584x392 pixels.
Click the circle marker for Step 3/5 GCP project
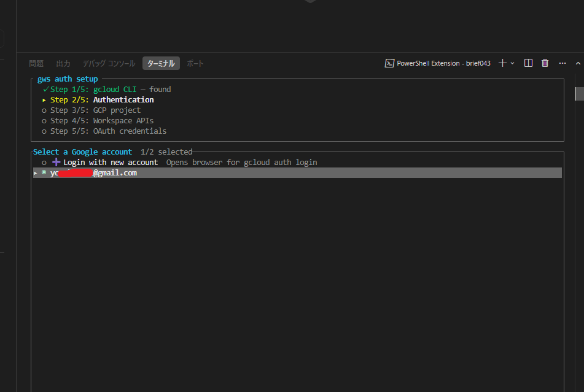pyautogui.click(x=44, y=110)
